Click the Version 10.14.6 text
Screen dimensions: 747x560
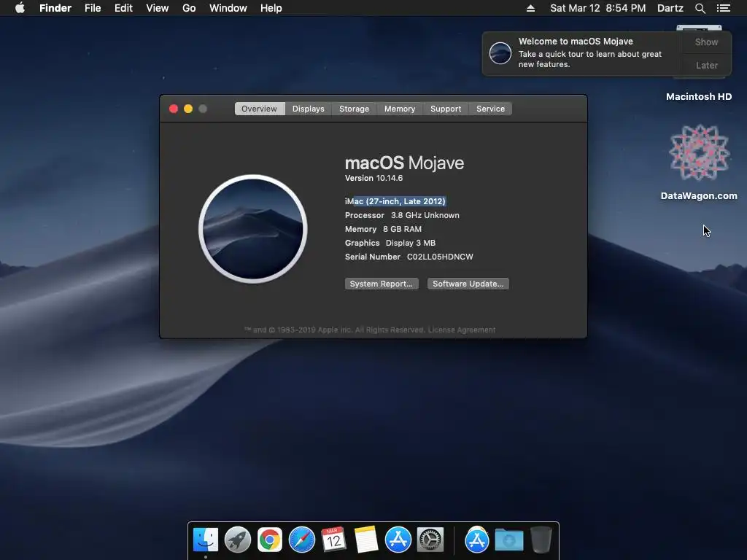[374, 178]
